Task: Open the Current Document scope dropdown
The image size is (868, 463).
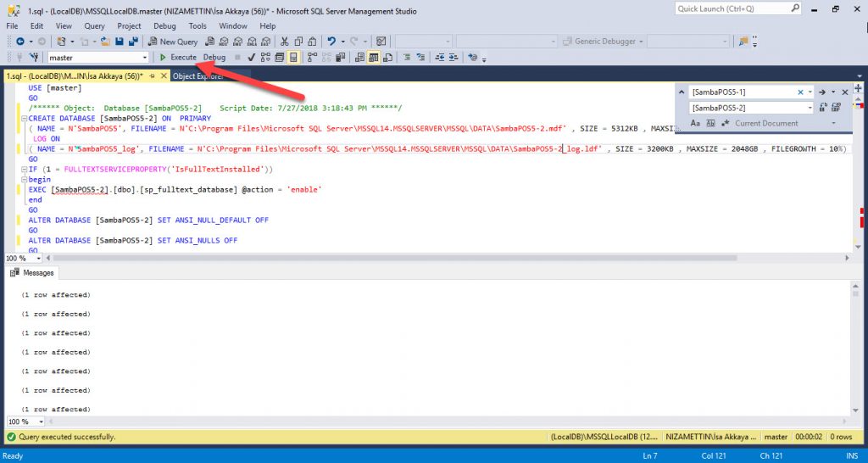Action: pos(834,123)
